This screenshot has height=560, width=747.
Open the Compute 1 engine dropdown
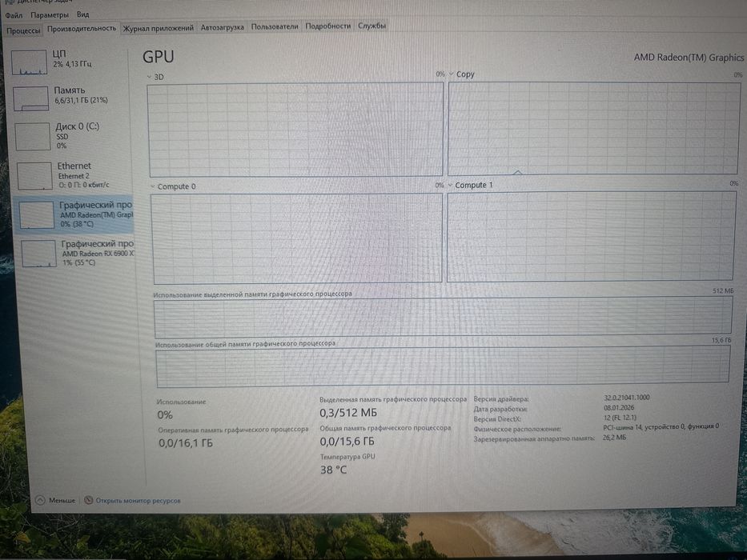click(450, 185)
